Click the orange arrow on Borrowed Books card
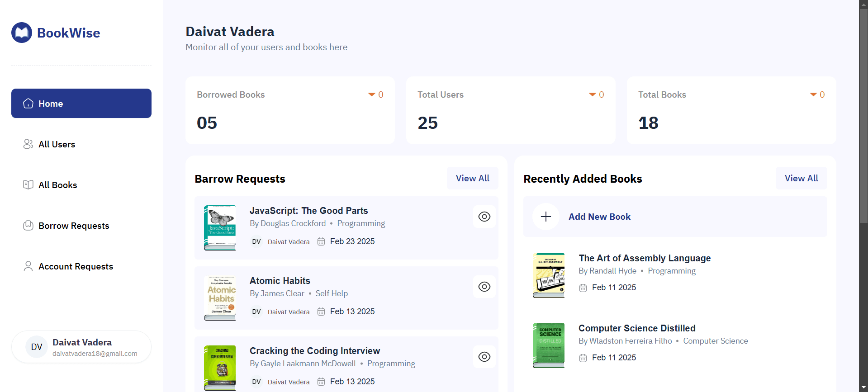This screenshot has height=392, width=868. 372,94
